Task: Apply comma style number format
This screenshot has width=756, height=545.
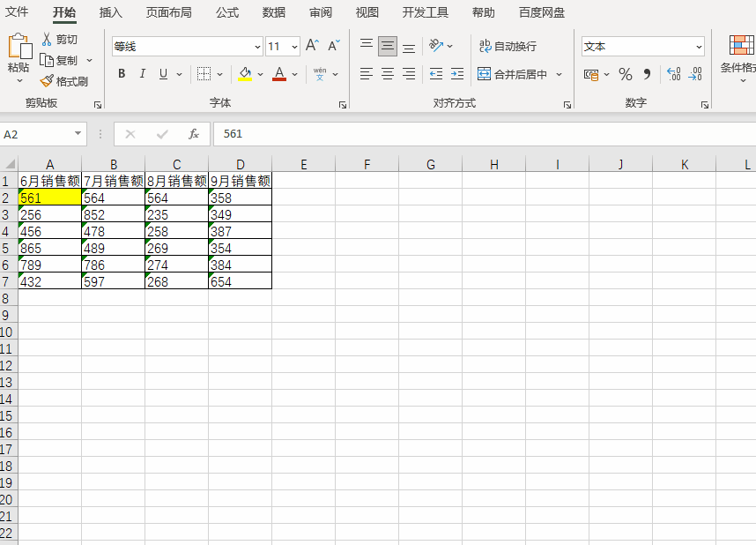Action: (x=647, y=74)
